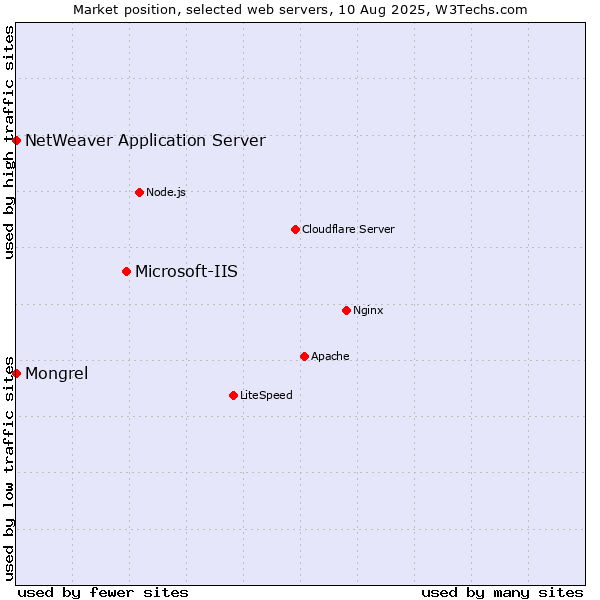Click the 'used by low traffic sites' label

tap(8, 469)
